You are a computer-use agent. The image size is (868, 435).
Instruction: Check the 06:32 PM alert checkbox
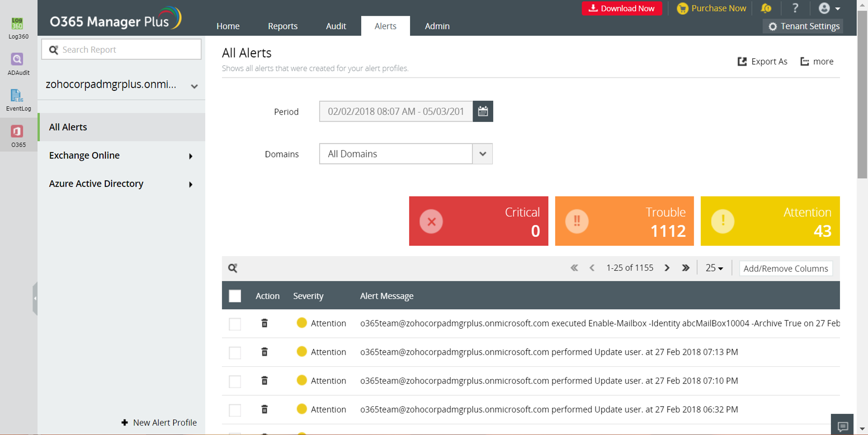click(x=235, y=410)
